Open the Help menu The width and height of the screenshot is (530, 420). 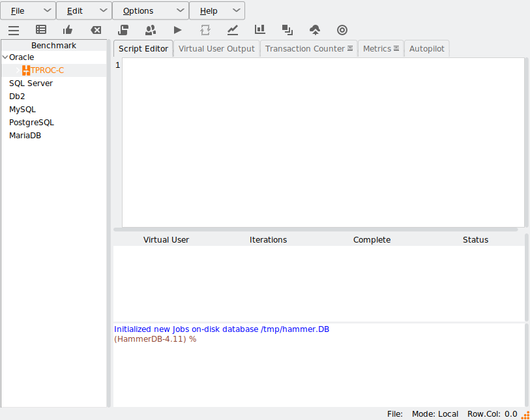click(217, 11)
